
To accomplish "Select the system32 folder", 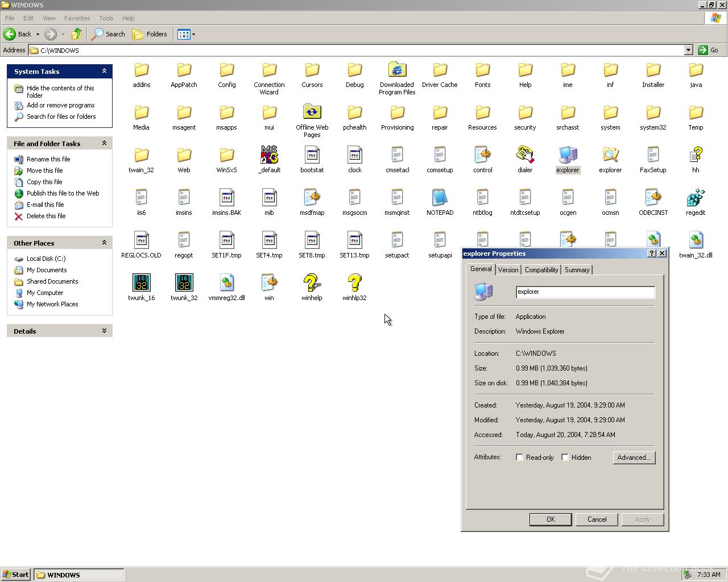I will click(x=653, y=113).
